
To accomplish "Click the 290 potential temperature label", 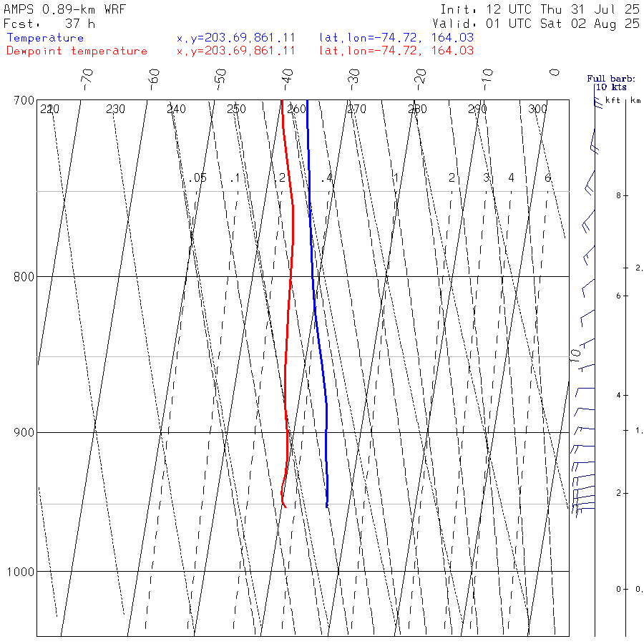I will (478, 109).
